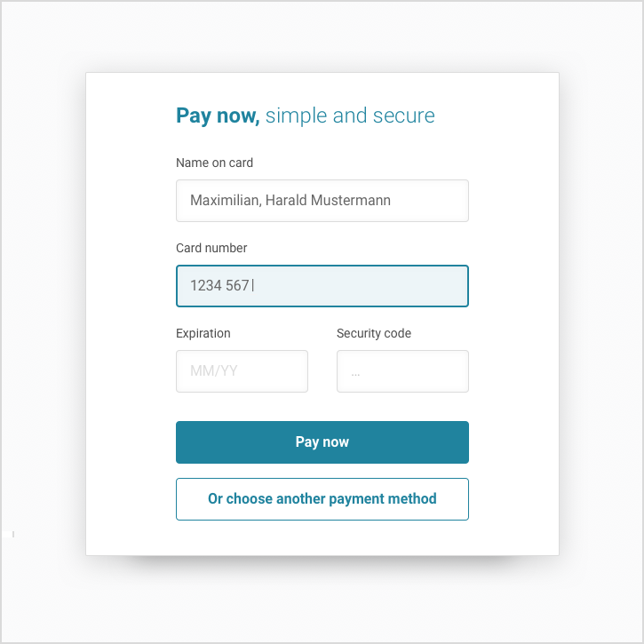
Task: Click the "Card number" label text
Action: pyautogui.click(x=211, y=249)
